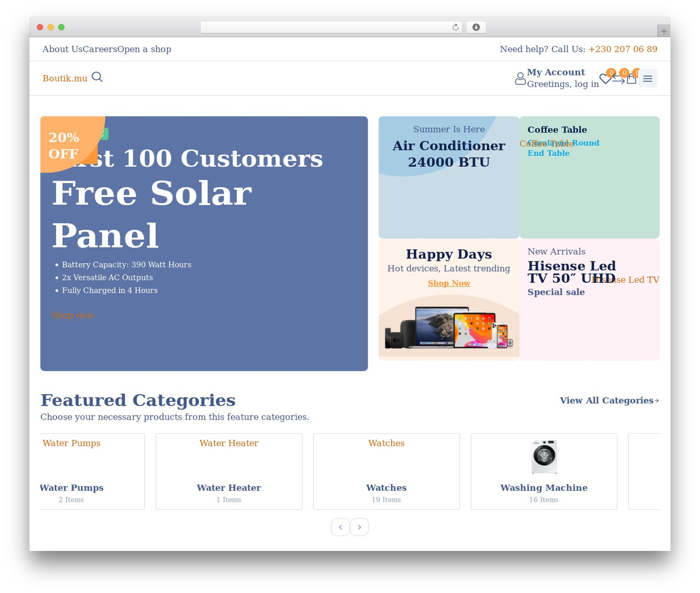Image resolution: width=700 pixels, height=593 pixels.
Task: Click Shop now on solar panel banner
Action: click(73, 315)
